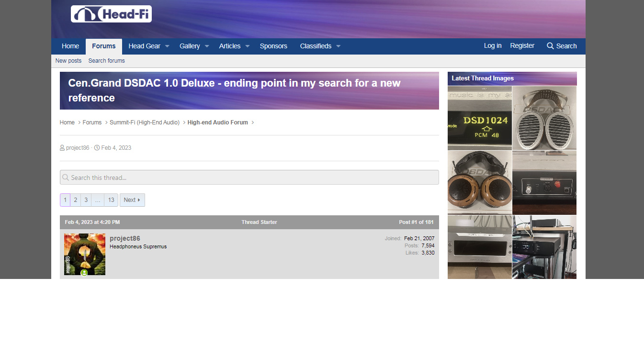Screen dimensions: 644x356
Task: Focus the Search this thread field
Action: [x=249, y=178]
